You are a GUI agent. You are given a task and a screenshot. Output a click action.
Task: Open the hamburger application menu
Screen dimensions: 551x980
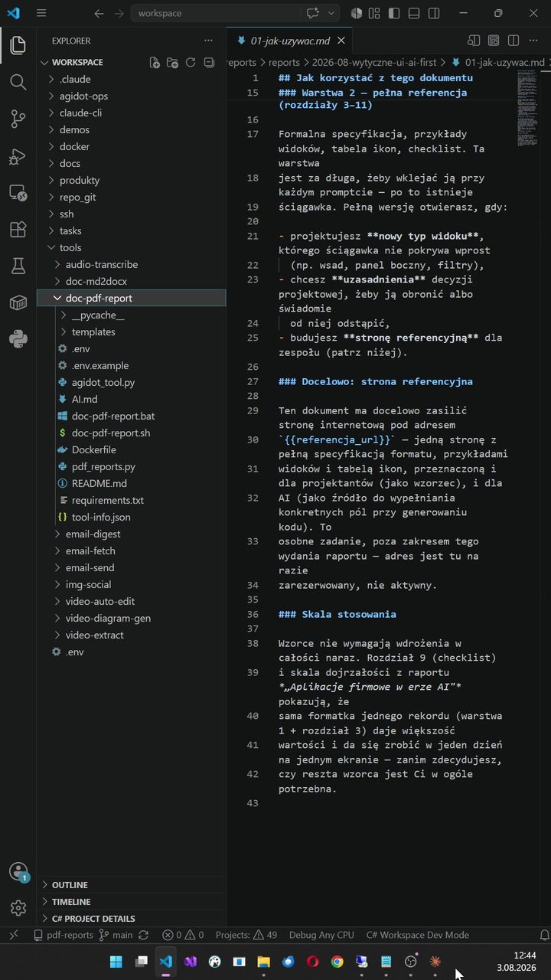click(41, 13)
